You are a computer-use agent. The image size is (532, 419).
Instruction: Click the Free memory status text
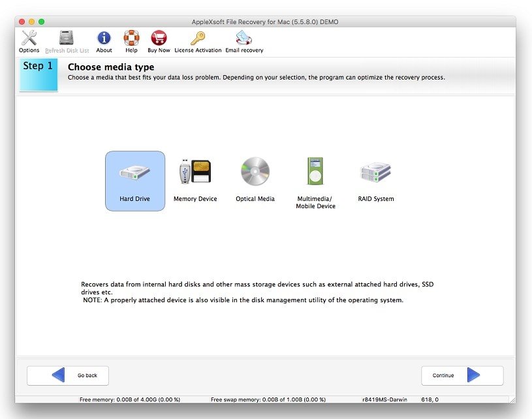point(130,399)
